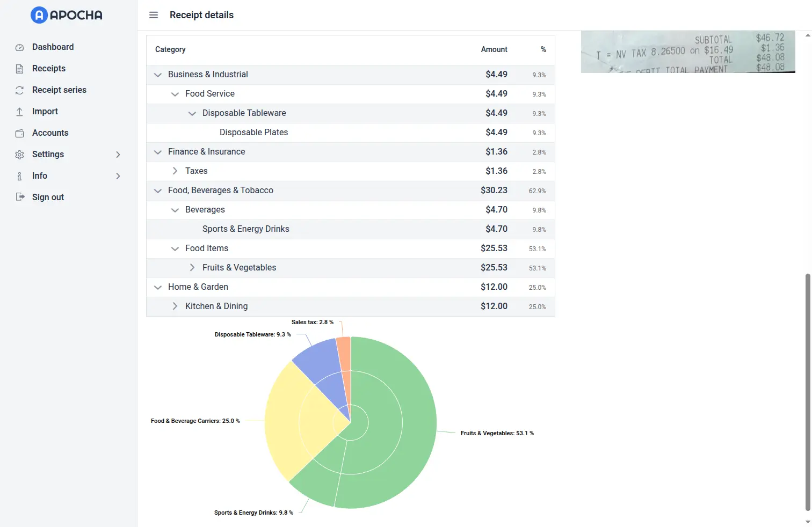Collapse the Food, Beverages & Tobacco category
Viewport: 812px width, 527px height.
coord(158,191)
